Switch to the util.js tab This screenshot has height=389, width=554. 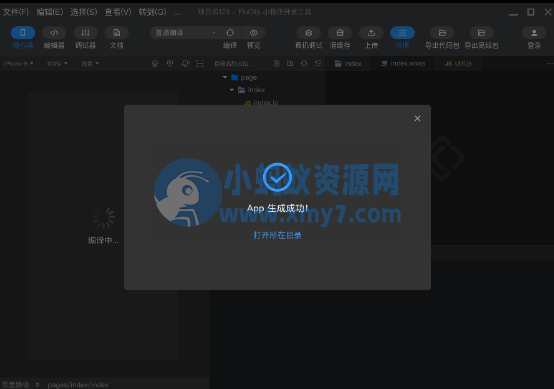[x=458, y=64]
